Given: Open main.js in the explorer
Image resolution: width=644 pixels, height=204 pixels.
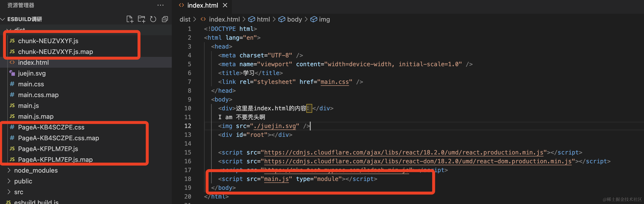Looking at the screenshot, I should pos(28,105).
